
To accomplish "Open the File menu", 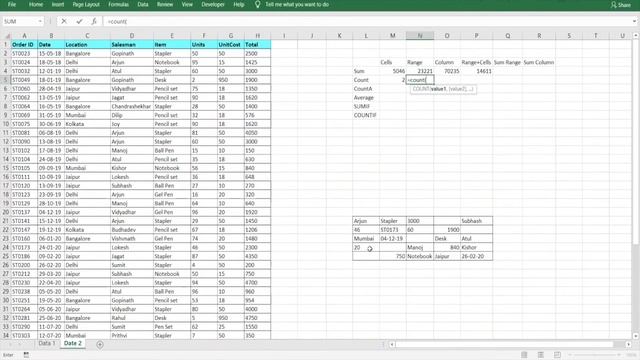I will point(12,4).
